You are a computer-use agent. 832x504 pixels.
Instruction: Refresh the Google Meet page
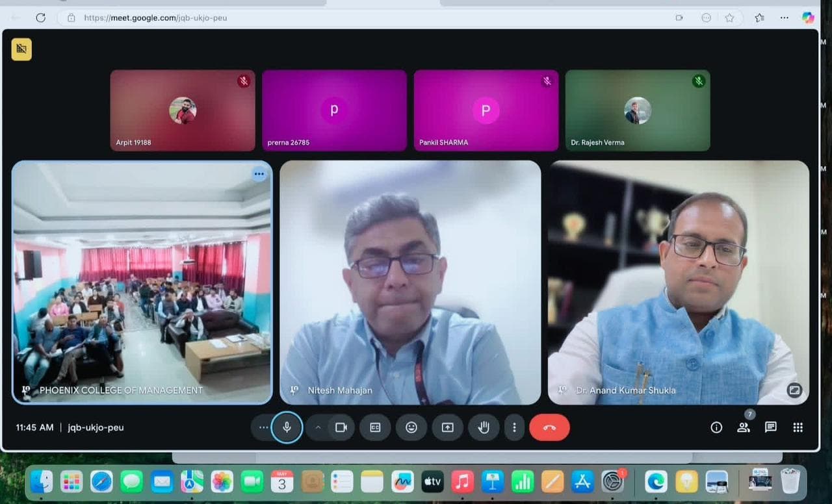[x=40, y=18]
